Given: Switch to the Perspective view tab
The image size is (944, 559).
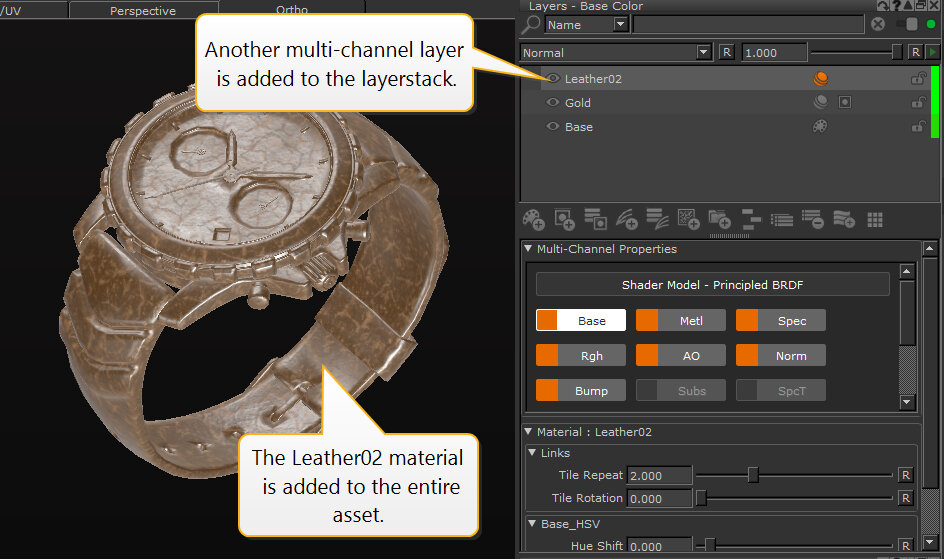Looking at the screenshot, I should 142,11.
